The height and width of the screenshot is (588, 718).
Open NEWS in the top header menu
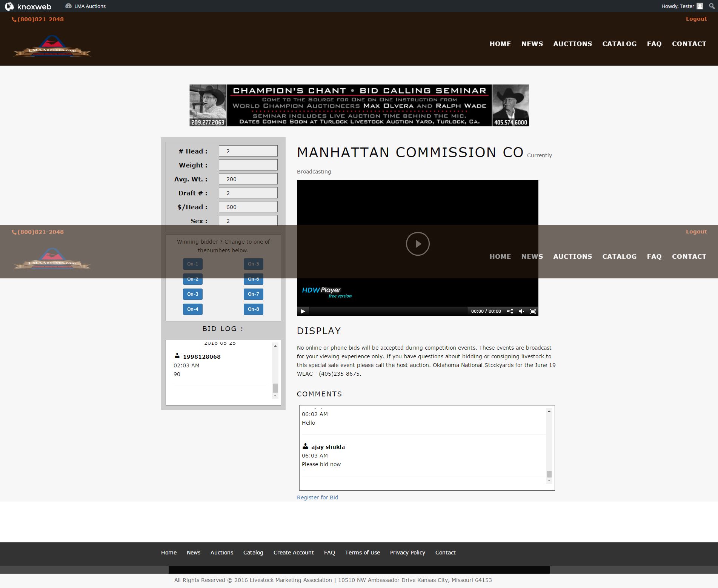coord(532,44)
